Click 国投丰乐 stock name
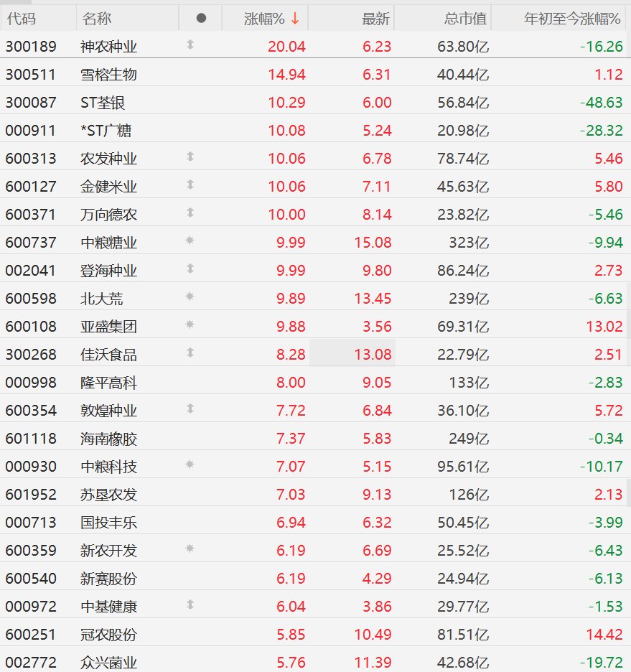This screenshot has height=672, width=631. point(108,523)
